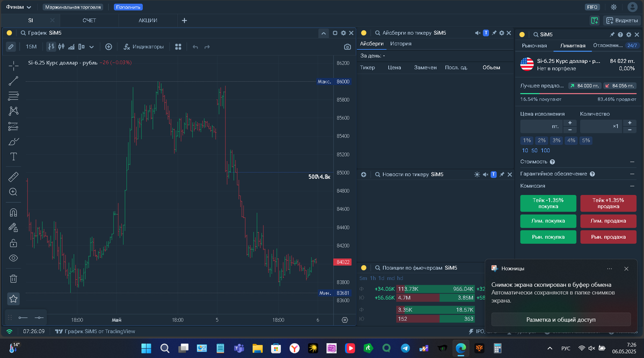Click the Пополнить button
The width and height of the screenshot is (644, 358).
point(128,7)
